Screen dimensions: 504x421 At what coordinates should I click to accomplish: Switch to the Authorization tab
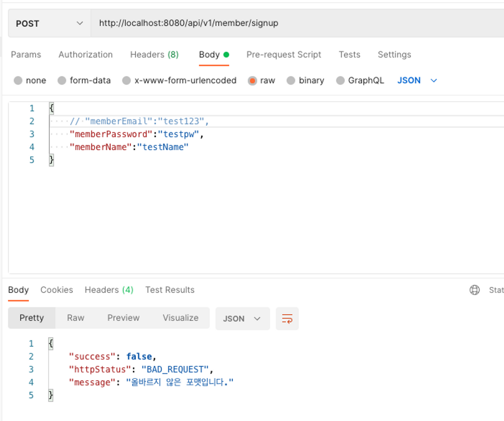pyautogui.click(x=85, y=55)
